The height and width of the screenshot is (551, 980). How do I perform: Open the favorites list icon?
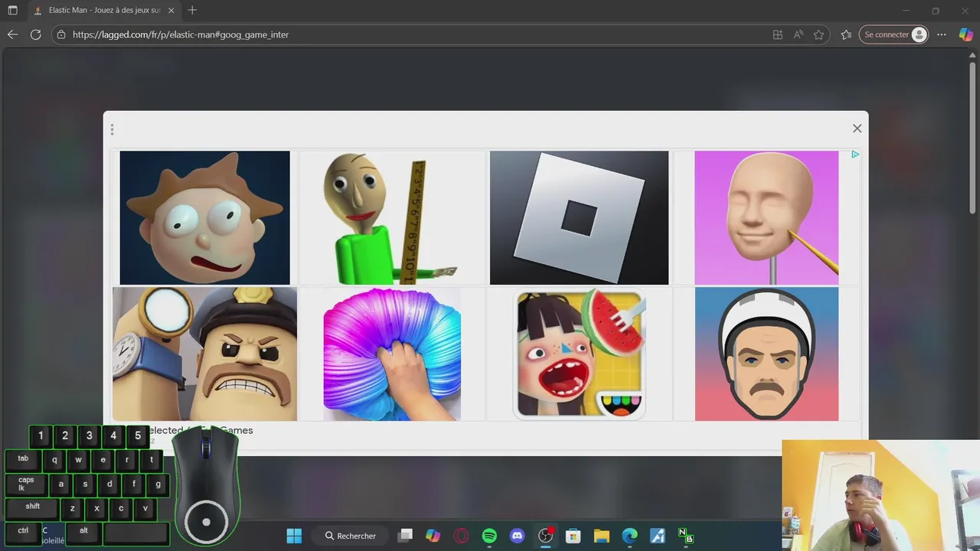click(x=846, y=34)
